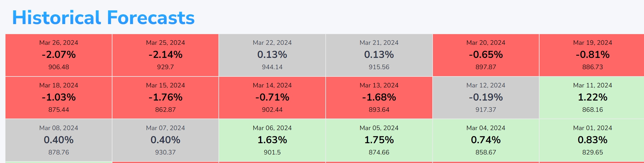Select the forecast with price 829.65
The image size is (644, 163).
click(592, 140)
